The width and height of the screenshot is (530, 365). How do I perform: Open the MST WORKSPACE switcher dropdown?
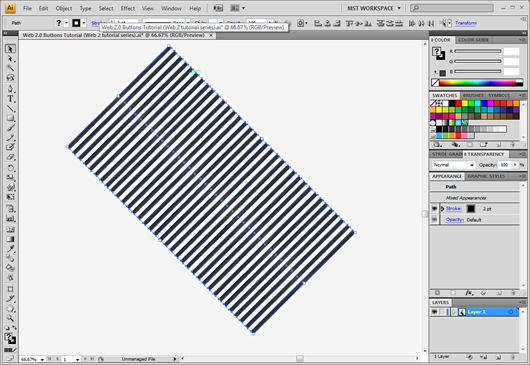(374, 8)
